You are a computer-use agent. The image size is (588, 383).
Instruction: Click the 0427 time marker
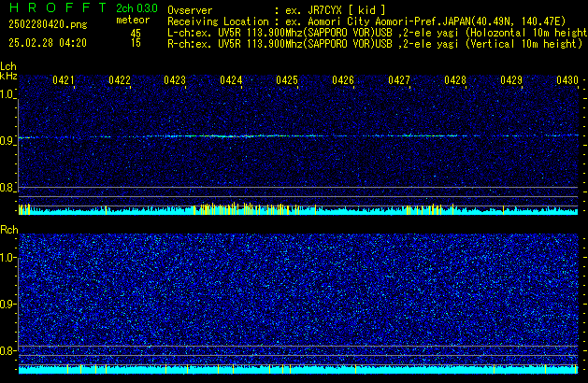399,80
